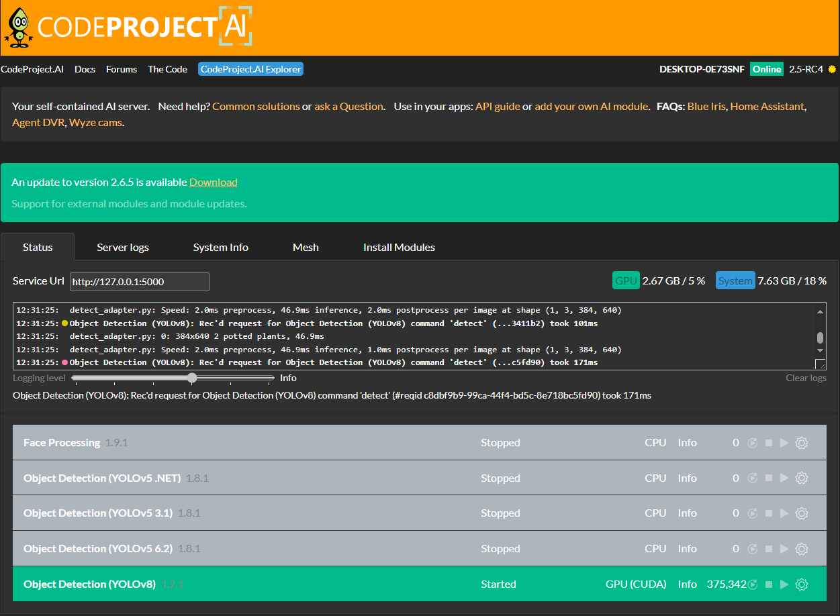Start Object Detection (YOLOv8) module
This screenshot has height=616, width=840.
point(784,584)
